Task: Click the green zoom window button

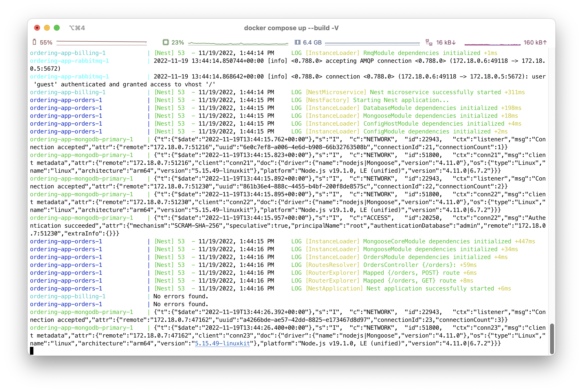Action: pyautogui.click(x=57, y=28)
